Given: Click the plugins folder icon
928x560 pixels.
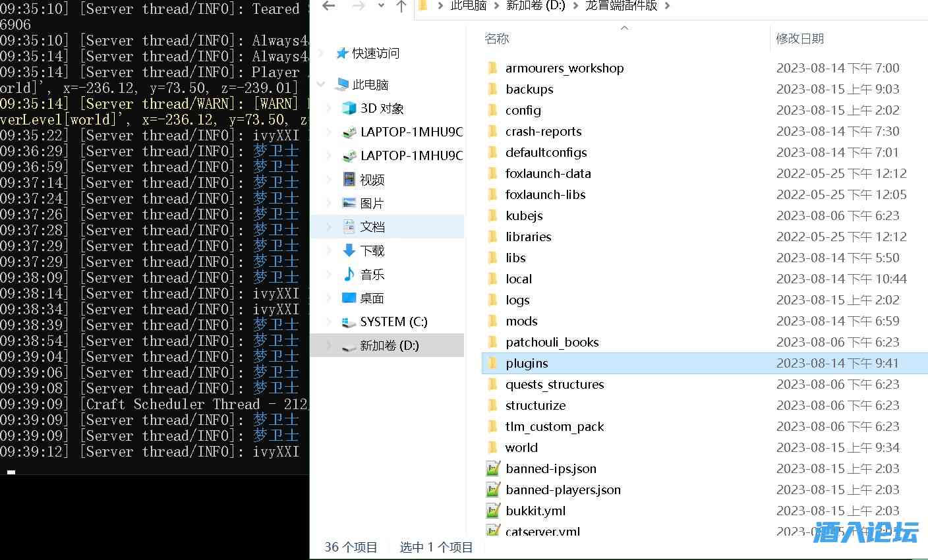Looking at the screenshot, I should click(492, 363).
